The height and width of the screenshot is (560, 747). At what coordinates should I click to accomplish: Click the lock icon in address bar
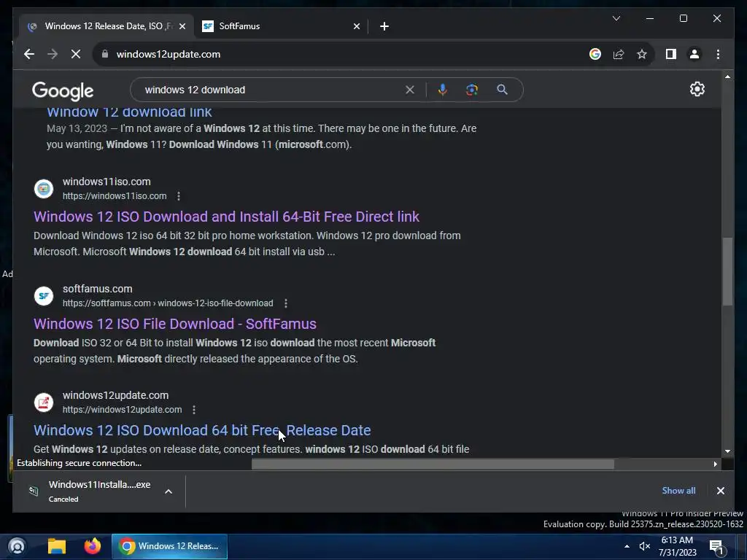click(x=105, y=54)
